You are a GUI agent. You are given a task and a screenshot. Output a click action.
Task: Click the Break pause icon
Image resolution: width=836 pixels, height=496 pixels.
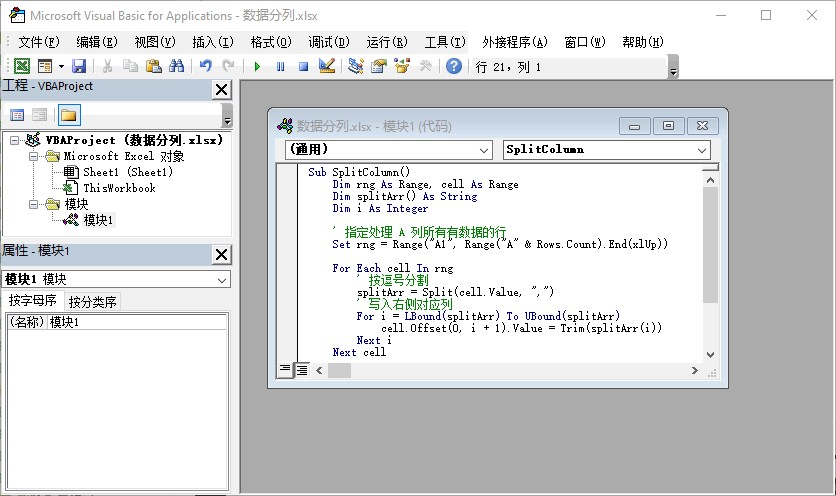[280, 67]
